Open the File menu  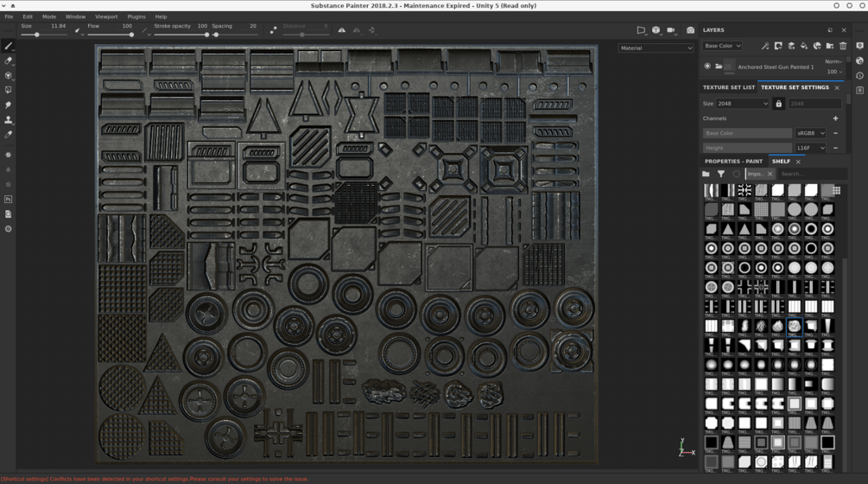pyautogui.click(x=9, y=16)
